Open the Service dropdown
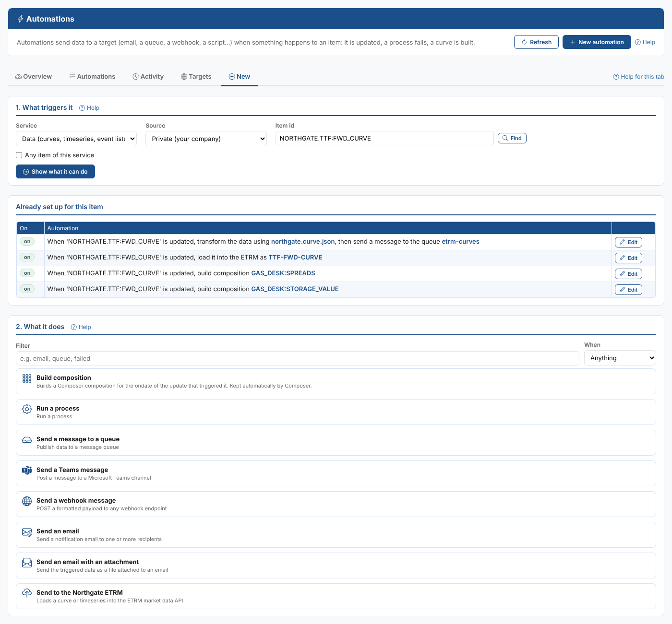The height and width of the screenshot is (624, 672). pos(76,139)
